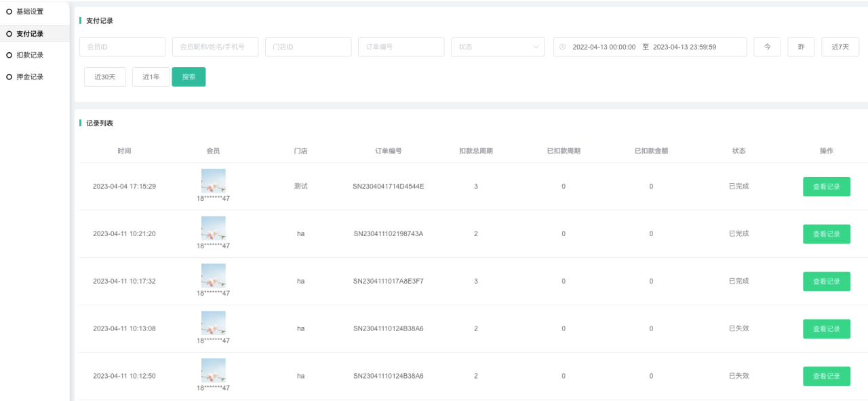Click the circle icon beside 押金记录
Image resolution: width=868 pixels, height=401 pixels.
pos(9,77)
